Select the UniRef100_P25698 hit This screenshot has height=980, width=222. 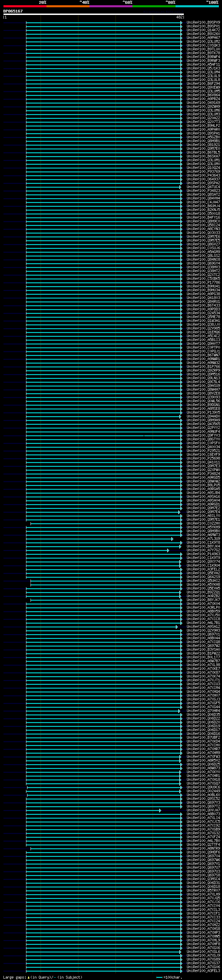[203, 459]
